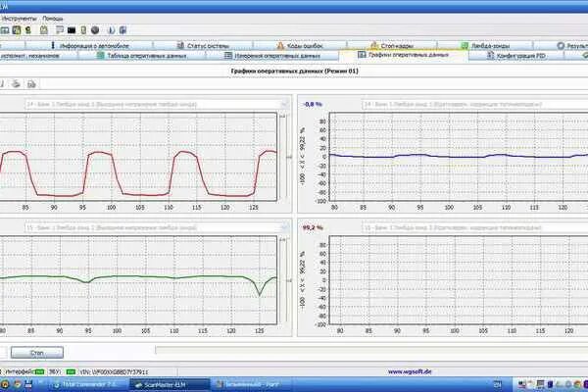Screen dimensions: 588x392
Task: Click the EN language indicator
Action: (497, 384)
